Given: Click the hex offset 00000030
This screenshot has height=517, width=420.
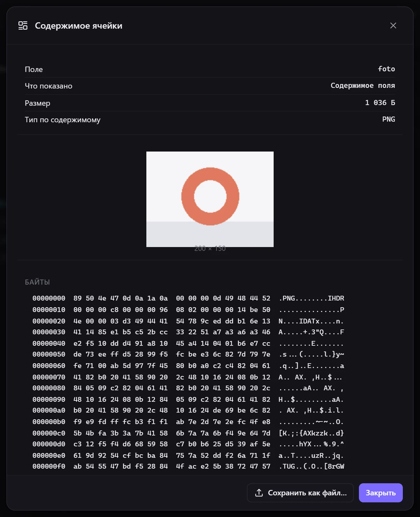Looking at the screenshot, I should coord(49,332).
